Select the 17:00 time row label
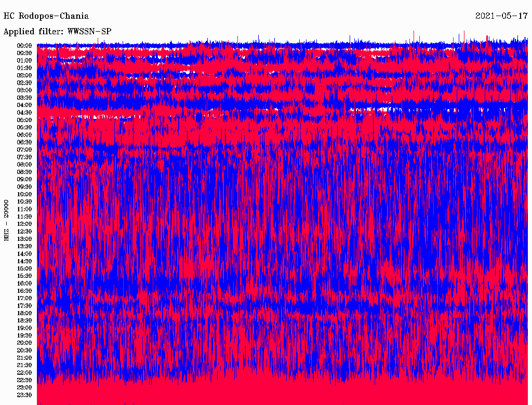532x405 pixels. pyautogui.click(x=24, y=298)
